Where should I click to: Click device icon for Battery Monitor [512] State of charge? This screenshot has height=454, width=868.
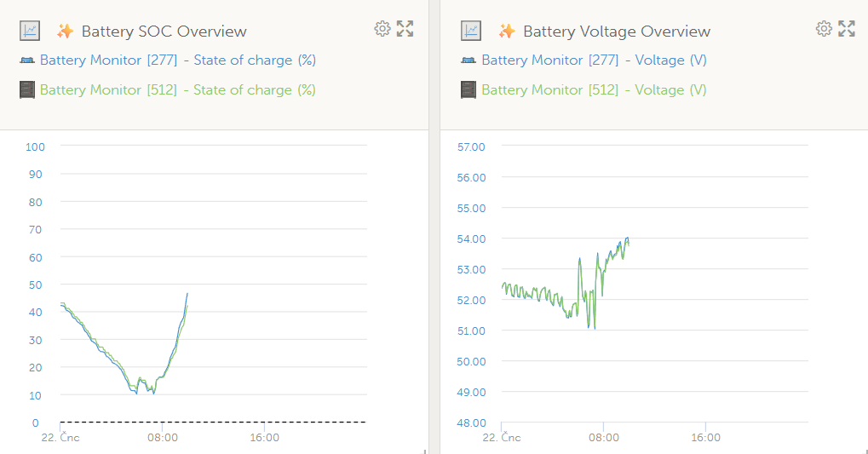pos(27,89)
